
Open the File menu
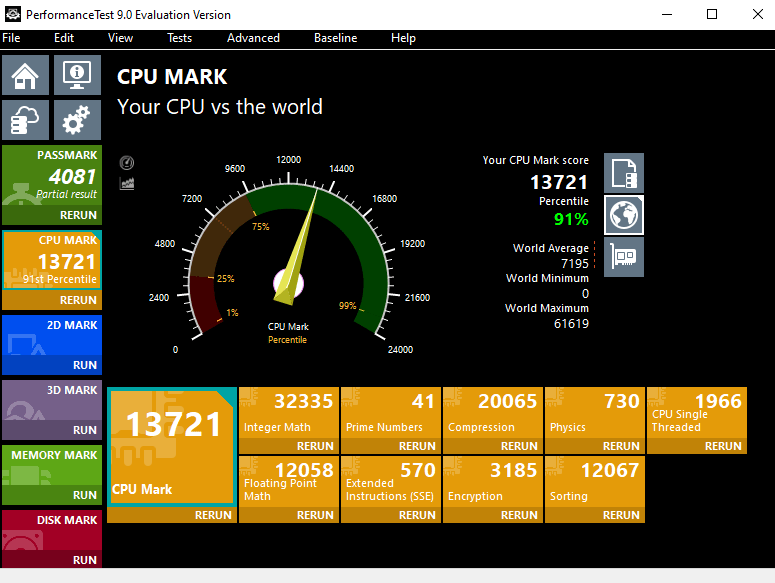tap(11, 38)
